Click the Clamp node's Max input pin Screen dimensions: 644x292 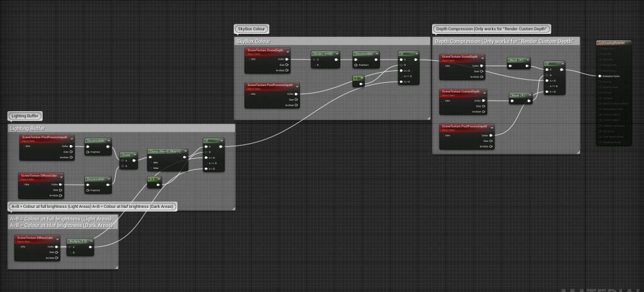pyautogui.click(x=149, y=167)
